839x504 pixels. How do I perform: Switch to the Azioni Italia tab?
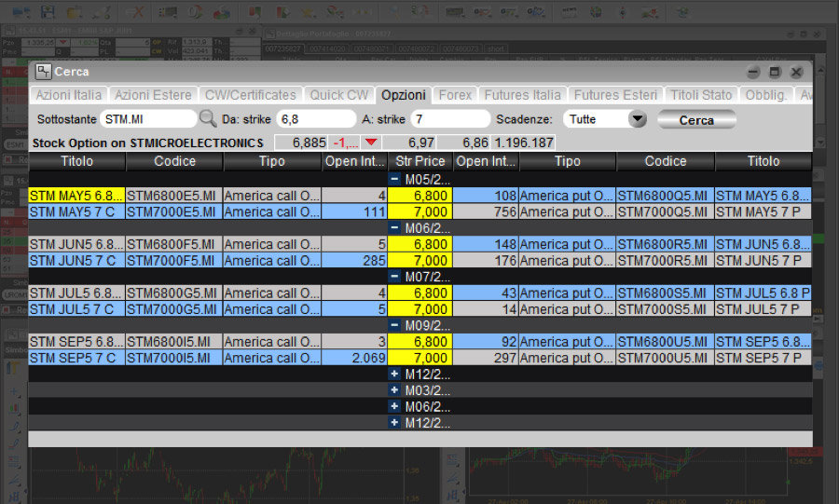[x=68, y=95]
